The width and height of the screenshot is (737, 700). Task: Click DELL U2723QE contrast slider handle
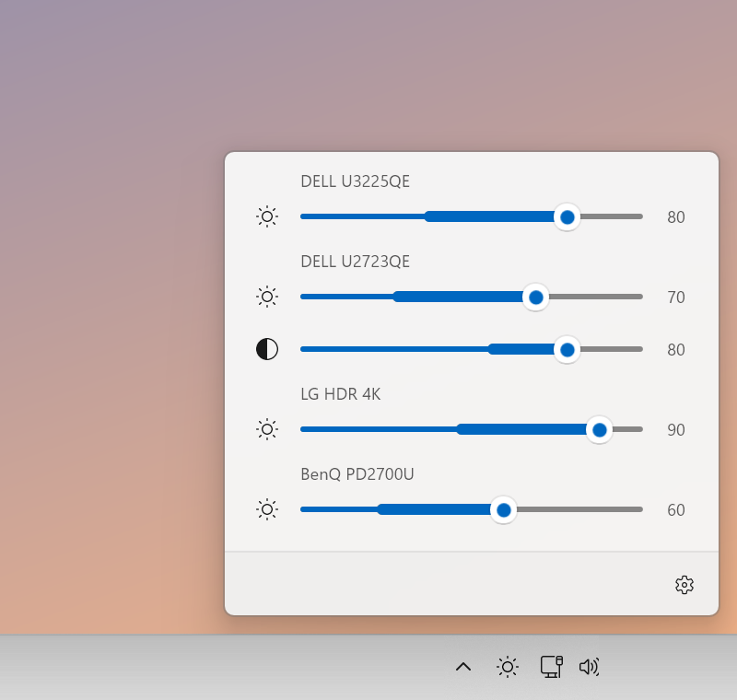[x=567, y=350]
